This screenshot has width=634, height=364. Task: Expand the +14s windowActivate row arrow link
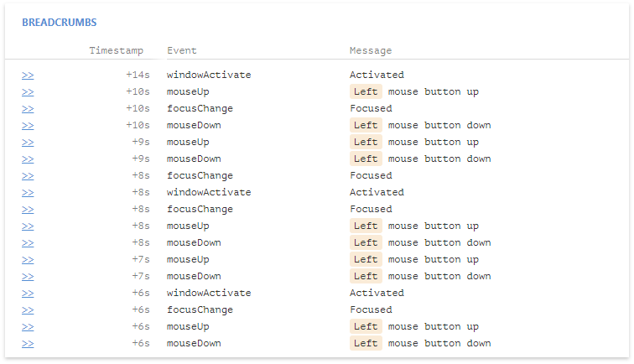click(x=28, y=75)
